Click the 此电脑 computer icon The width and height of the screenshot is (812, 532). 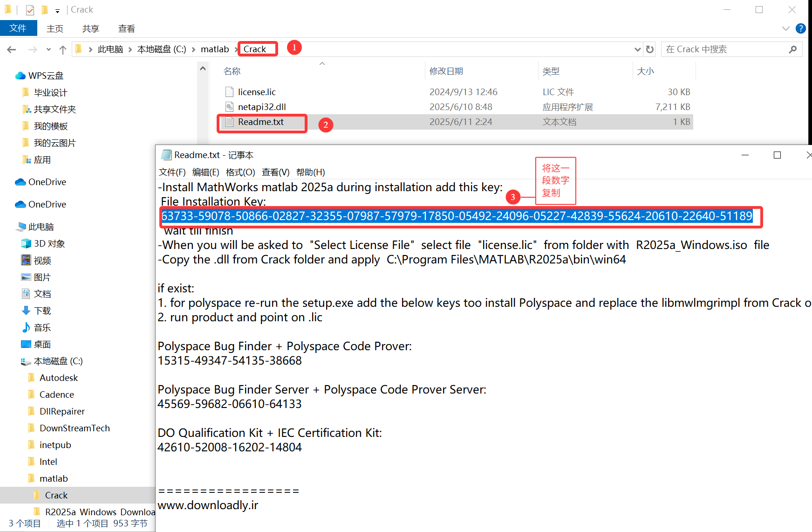click(x=21, y=227)
